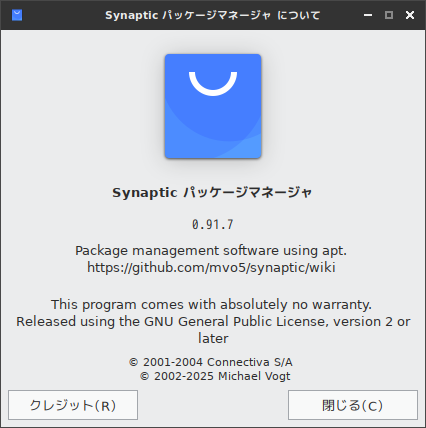The width and height of the screenshot is (426, 428).
Task: Click the 'absolutely no warranty' sentence
Action: (x=211, y=305)
